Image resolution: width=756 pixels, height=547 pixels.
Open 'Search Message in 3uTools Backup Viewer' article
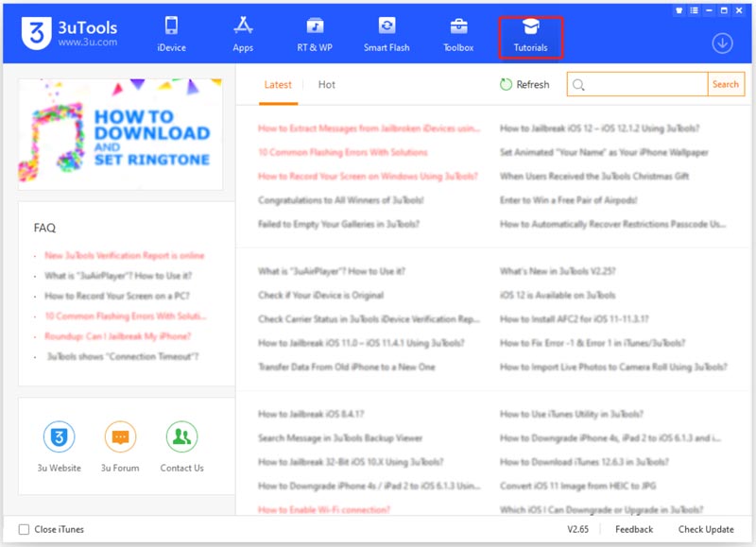[340, 438]
